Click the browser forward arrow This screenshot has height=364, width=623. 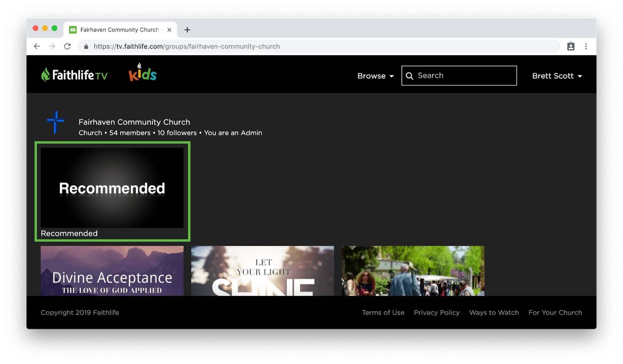tap(52, 46)
